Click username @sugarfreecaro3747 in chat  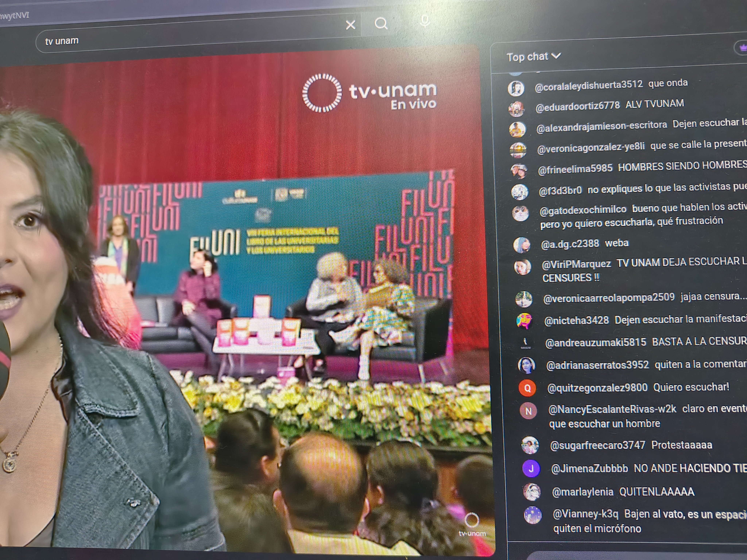[x=598, y=446]
